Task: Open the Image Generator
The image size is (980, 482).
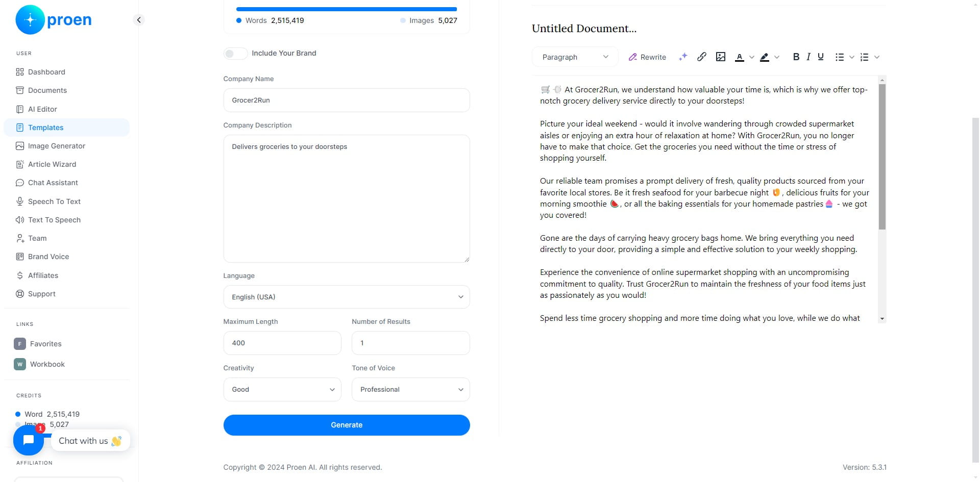Action: pyautogui.click(x=66, y=146)
